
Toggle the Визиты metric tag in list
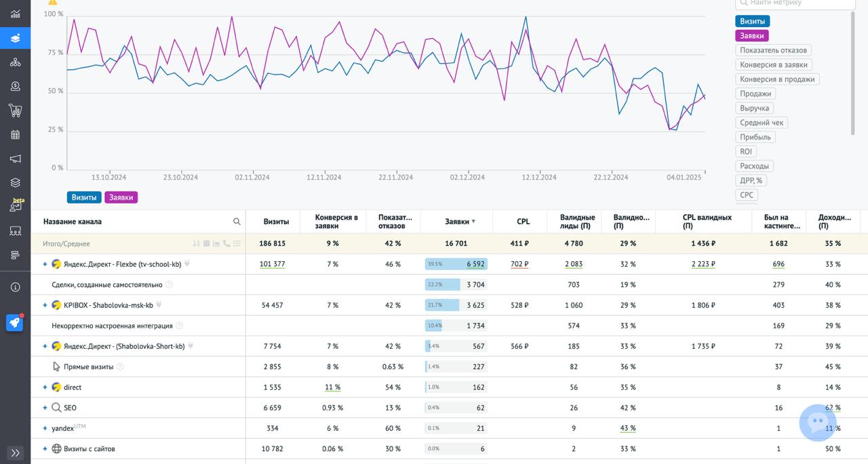tap(752, 22)
